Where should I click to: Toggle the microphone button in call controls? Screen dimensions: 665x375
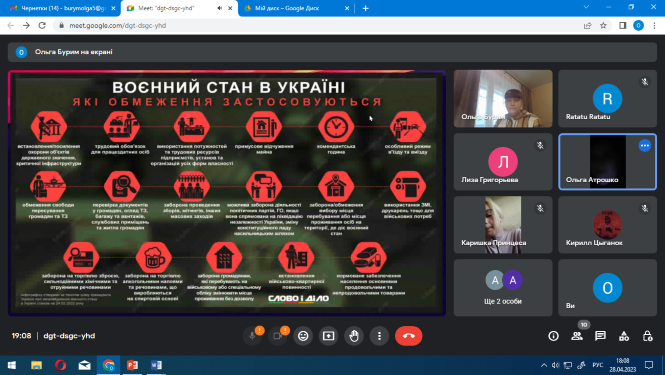[252, 336]
